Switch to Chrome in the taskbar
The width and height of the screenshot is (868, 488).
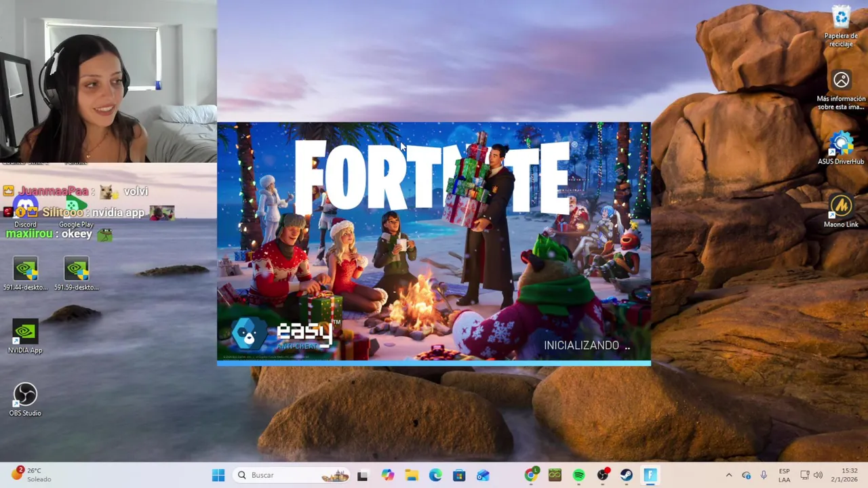pyautogui.click(x=531, y=475)
